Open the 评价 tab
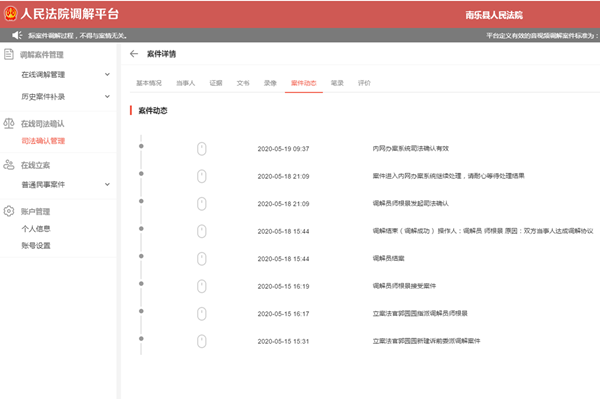 364,83
